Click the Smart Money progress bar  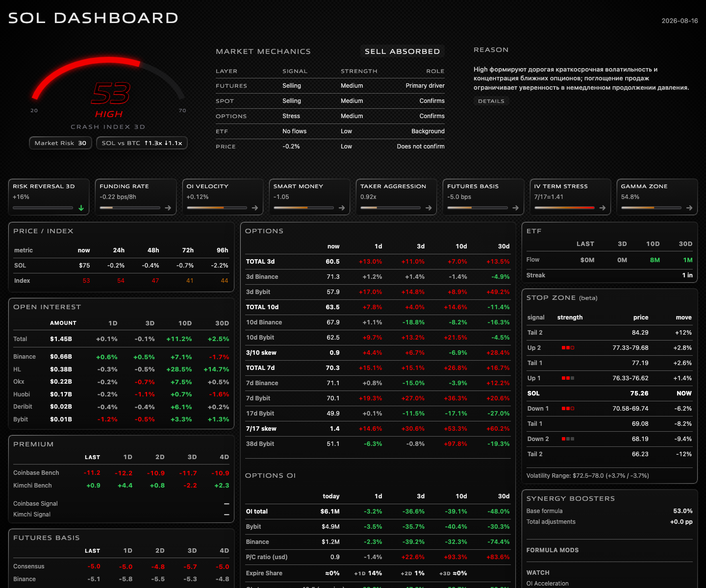click(303, 208)
